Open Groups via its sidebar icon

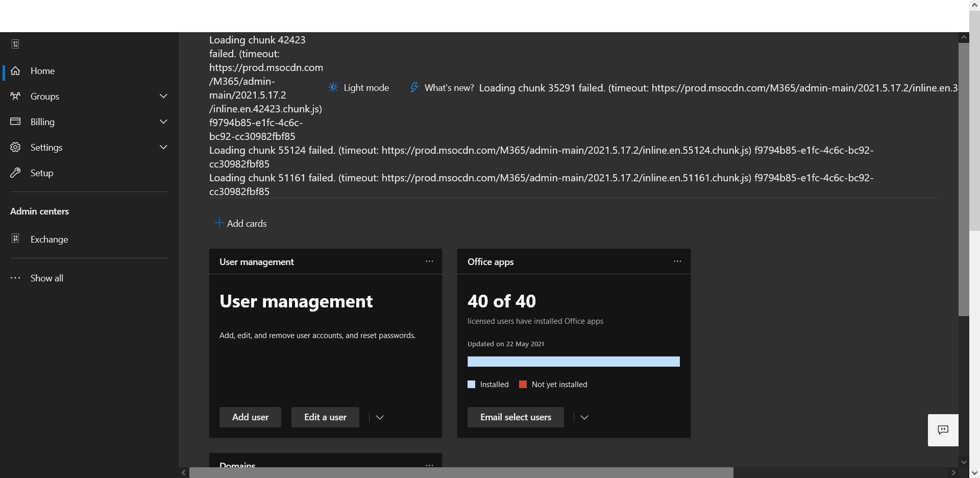[x=15, y=97]
